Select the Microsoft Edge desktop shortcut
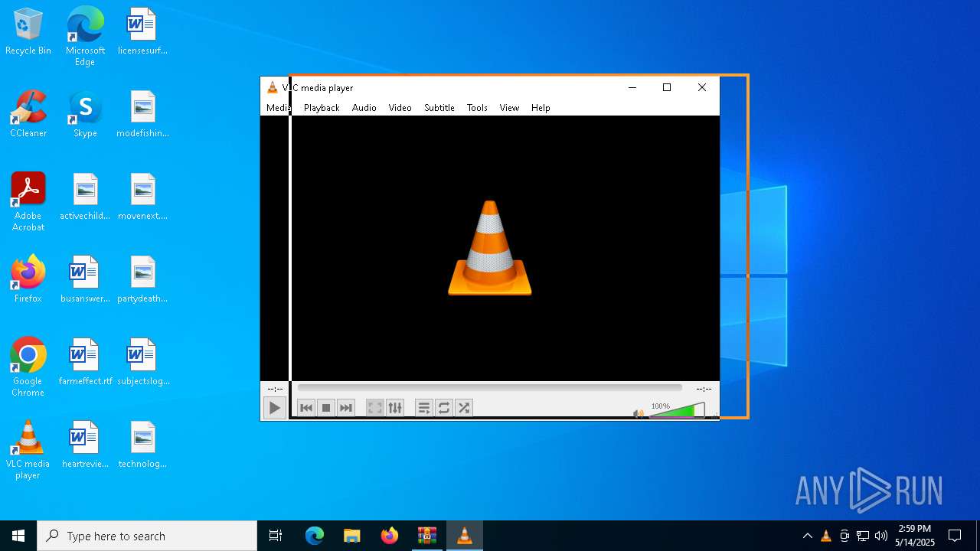Viewport: 980px width, 551px height. (85, 36)
